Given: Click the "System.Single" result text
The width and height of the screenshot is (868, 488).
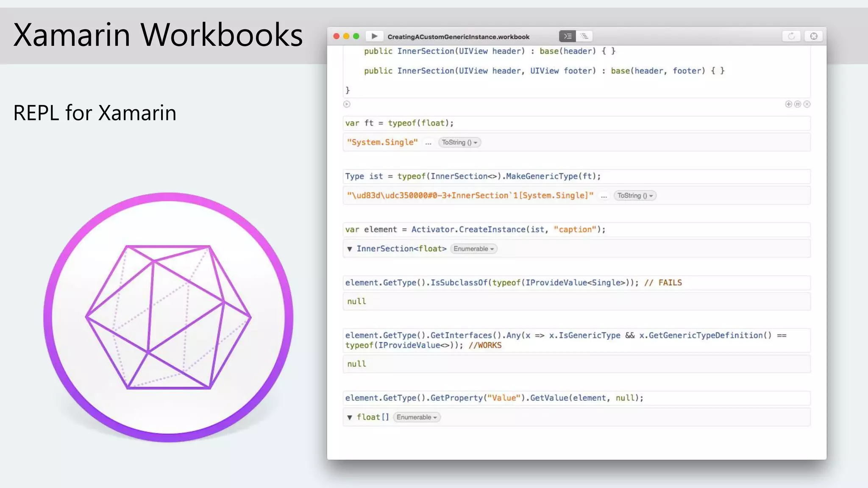Looking at the screenshot, I should click(x=382, y=142).
